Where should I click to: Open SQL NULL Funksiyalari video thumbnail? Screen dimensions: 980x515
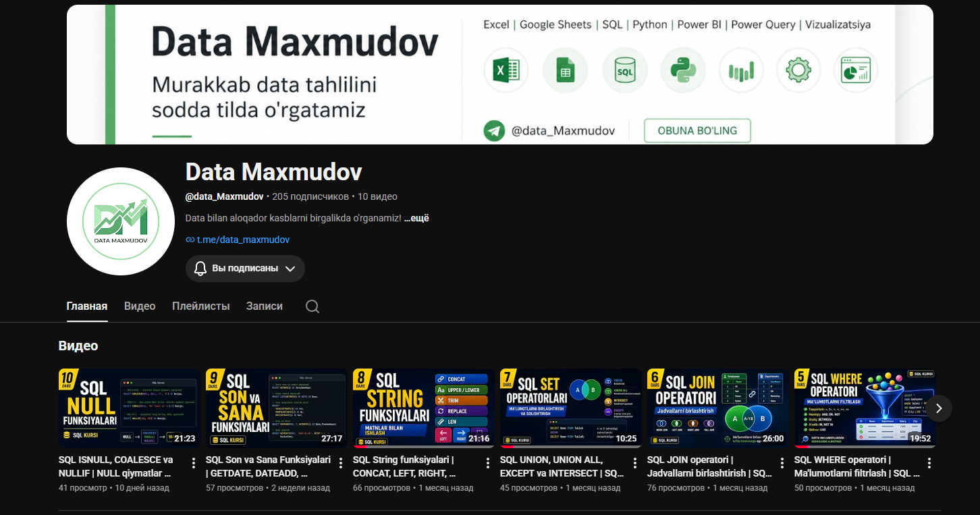[130, 408]
